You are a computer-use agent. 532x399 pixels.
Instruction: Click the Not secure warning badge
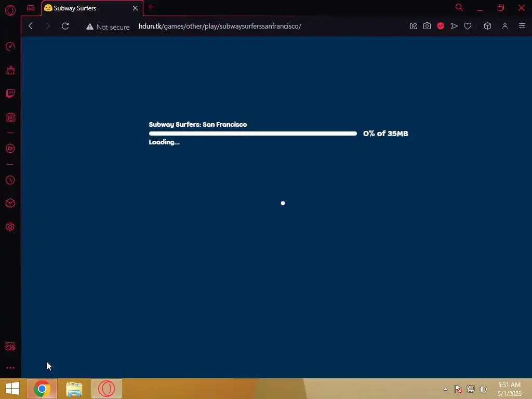tap(108, 27)
